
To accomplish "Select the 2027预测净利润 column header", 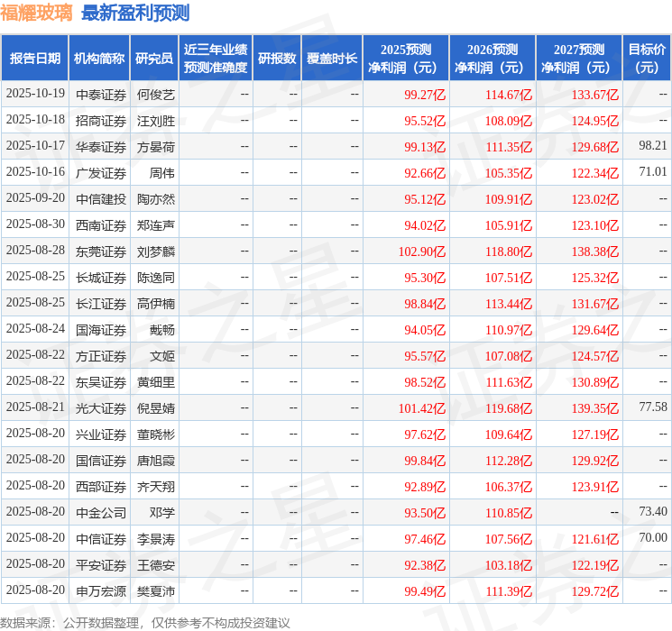I will 579,58.
